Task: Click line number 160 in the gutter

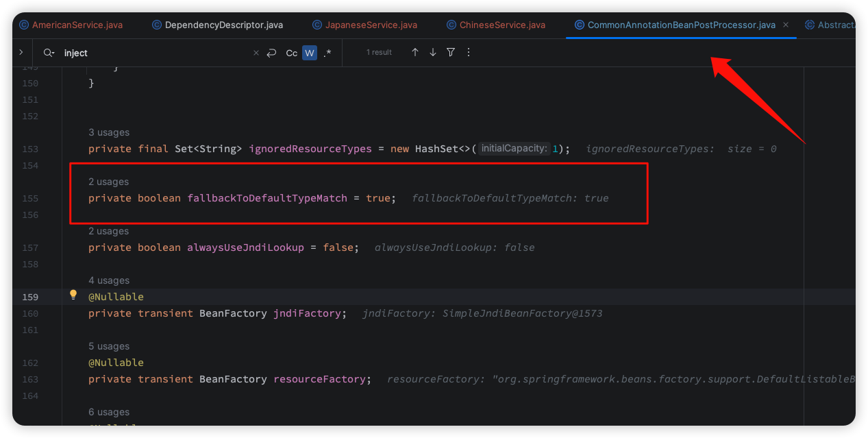Action: pyautogui.click(x=30, y=313)
